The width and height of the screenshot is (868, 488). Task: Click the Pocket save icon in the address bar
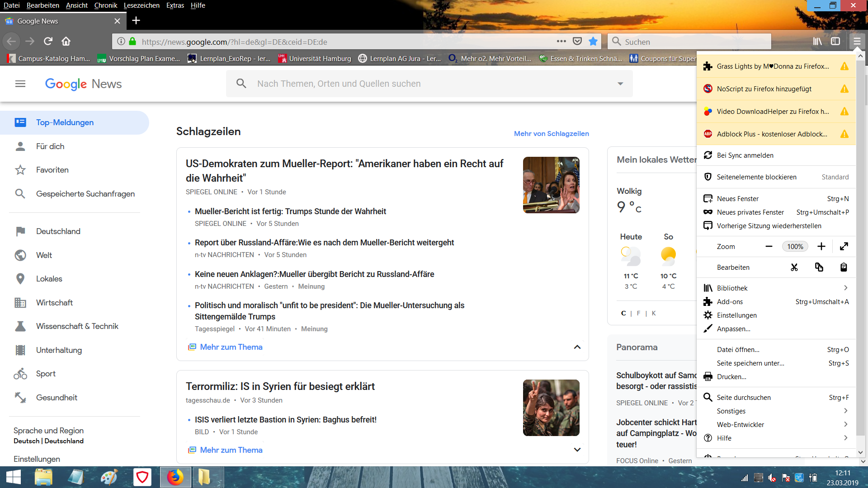(577, 42)
